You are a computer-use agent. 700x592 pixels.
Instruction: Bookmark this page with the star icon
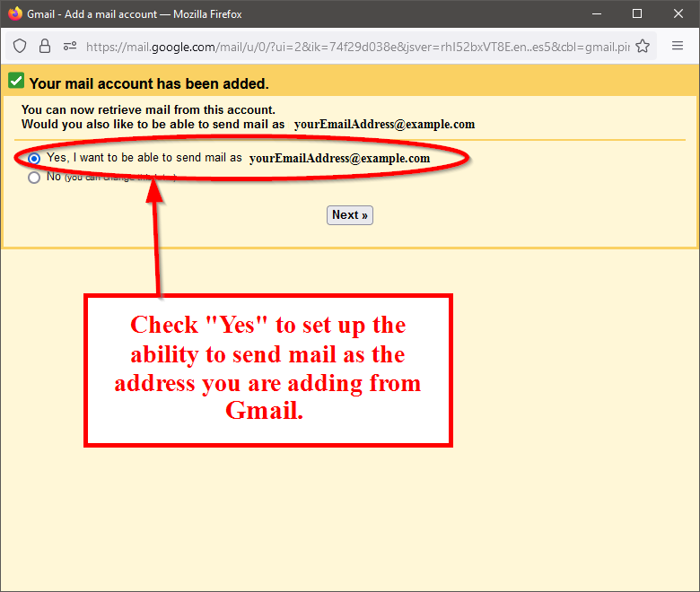tap(643, 46)
